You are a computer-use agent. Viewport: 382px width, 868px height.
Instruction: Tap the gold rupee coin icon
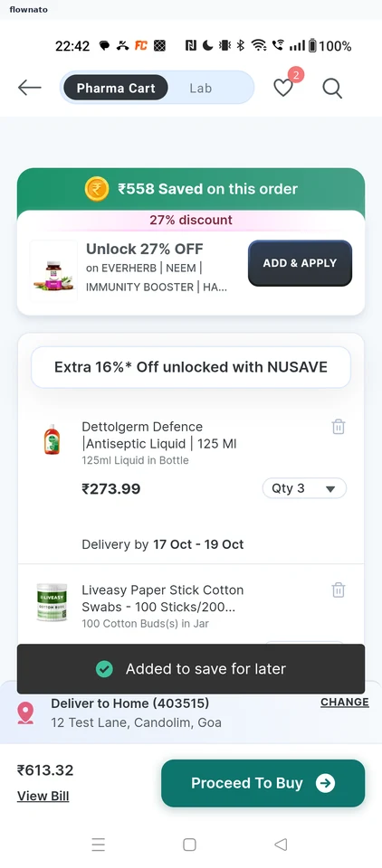coord(97,189)
